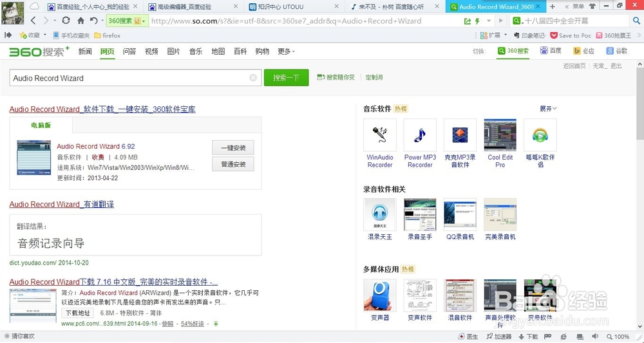The width and height of the screenshot is (644, 343).
Task: Click the skin shirt icon in title bar
Action: (x=592, y=6)
